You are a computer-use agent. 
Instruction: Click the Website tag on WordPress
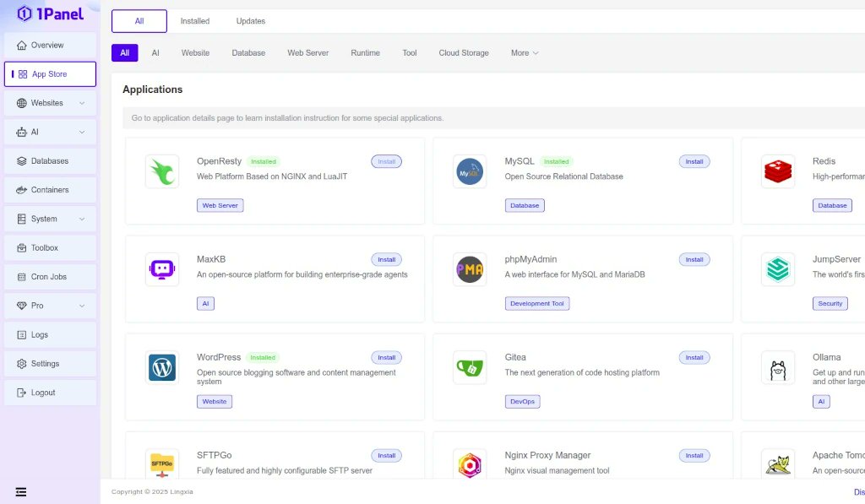pos(214,402)
